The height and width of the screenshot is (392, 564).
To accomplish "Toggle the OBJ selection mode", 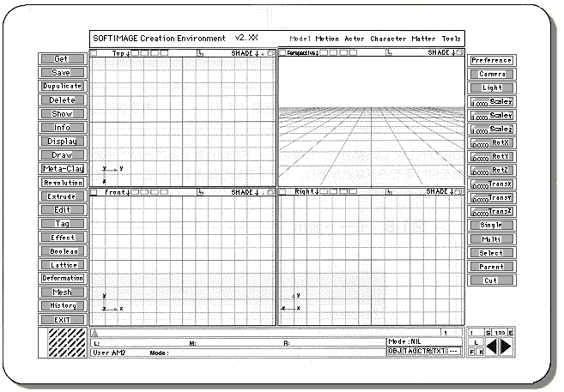I will click(394, 351).
